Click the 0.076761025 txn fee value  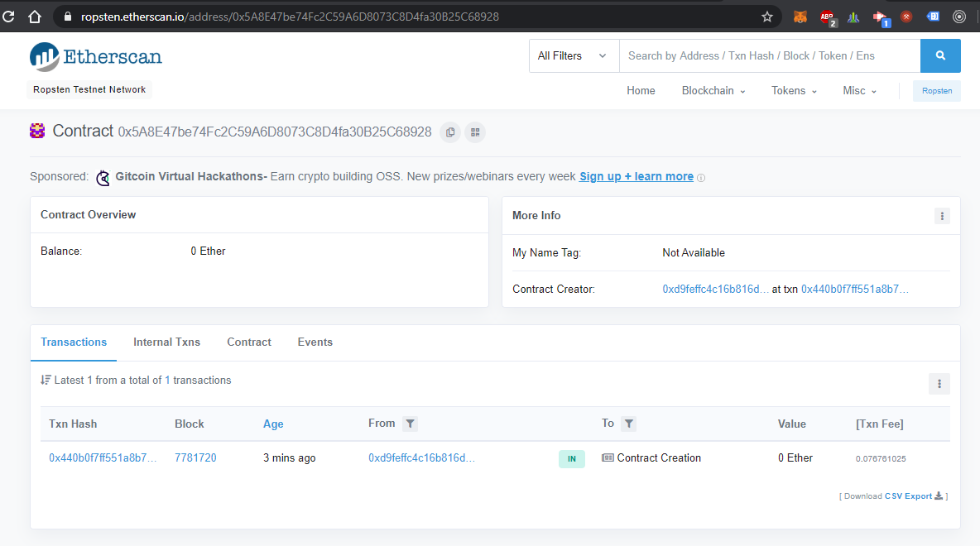(881, 458)
